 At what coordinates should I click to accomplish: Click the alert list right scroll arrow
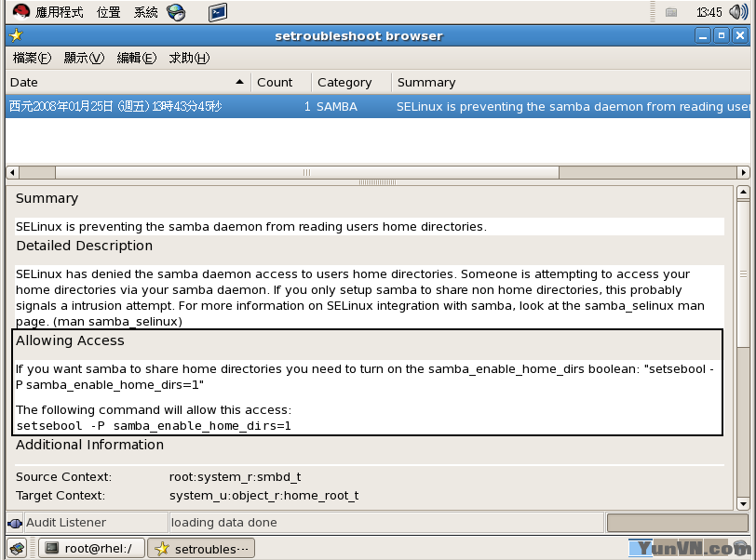pos(744,172)
